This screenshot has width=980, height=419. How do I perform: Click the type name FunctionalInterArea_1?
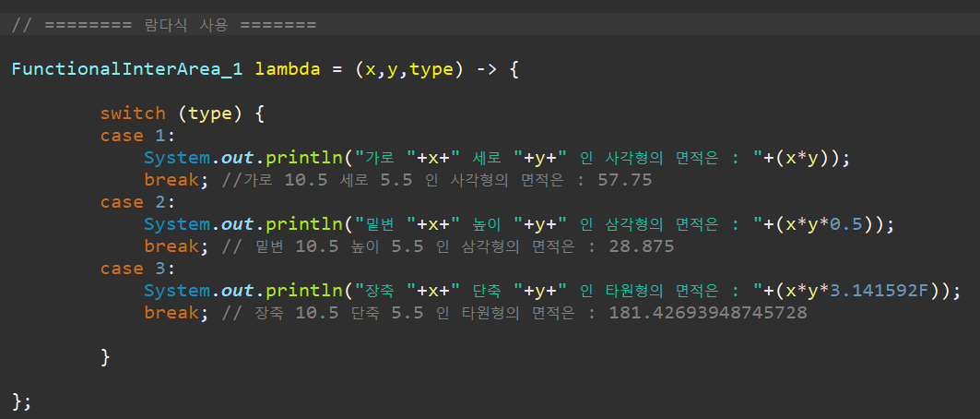coord(127,69)
